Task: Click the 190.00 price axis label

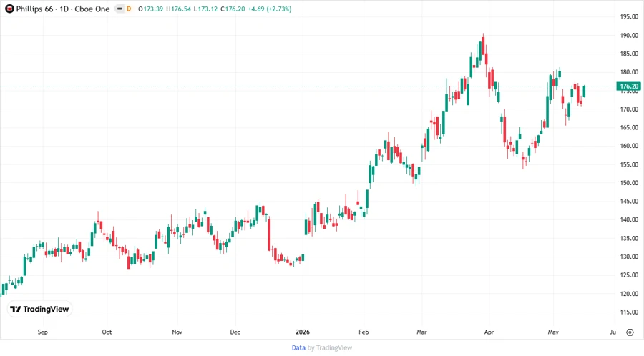Action: tap(629, 35)
